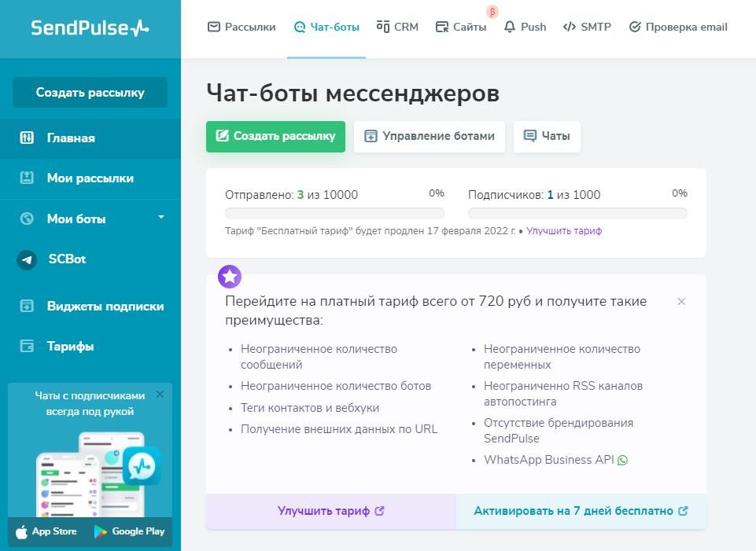Click the Сайты page icon
Image resolution: width=756 pixels, height=551 pixels.
pyautogui.click(x=441, y=28)
